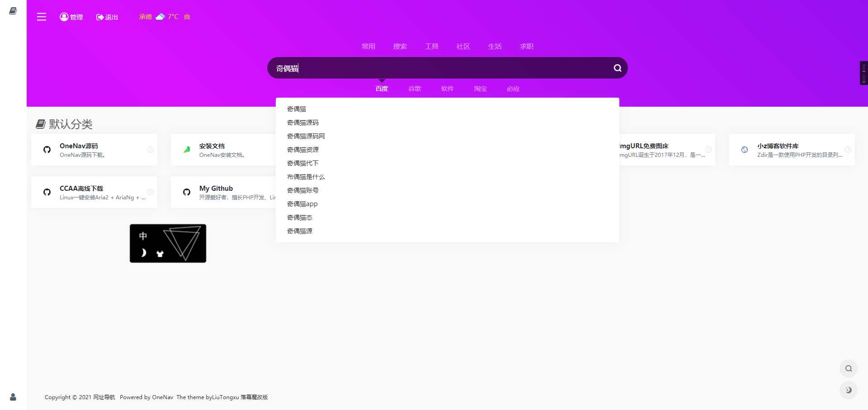
Task: Click the green bird icon on 安装文档 card
Action: point(187,150)
